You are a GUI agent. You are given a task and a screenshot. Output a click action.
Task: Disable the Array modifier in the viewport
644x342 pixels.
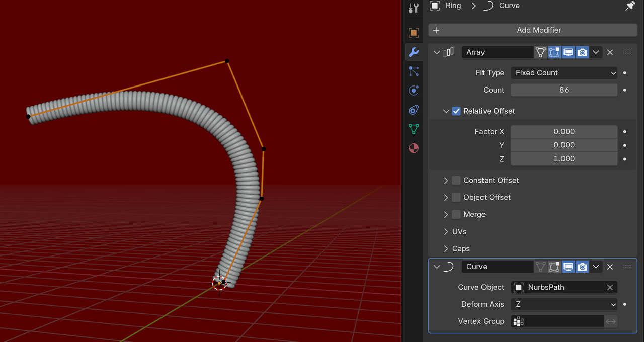pyautogui.click(x=568, y=52)
